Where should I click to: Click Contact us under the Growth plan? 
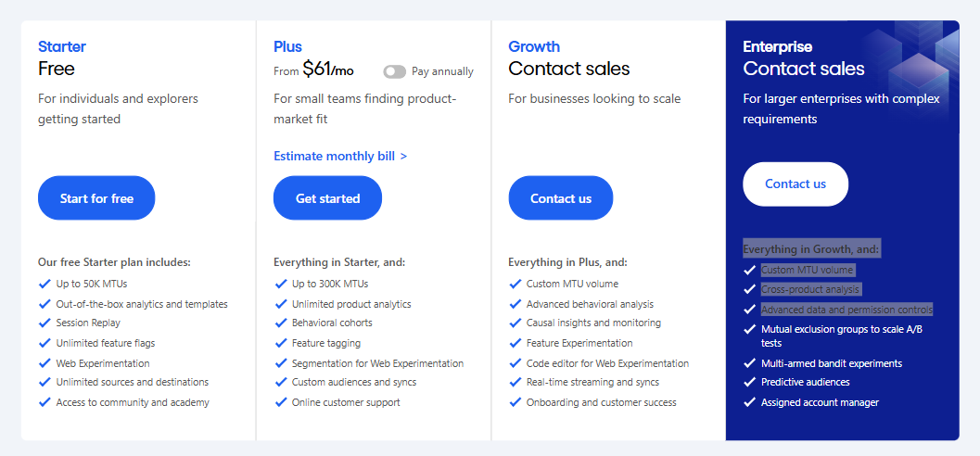(561, 198)
